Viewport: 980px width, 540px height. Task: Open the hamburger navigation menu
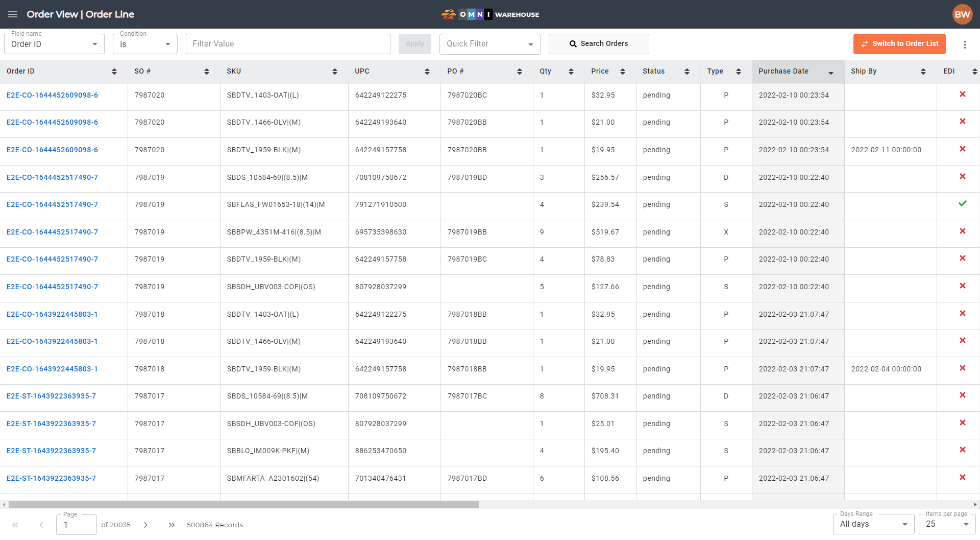tap(13, 14)
